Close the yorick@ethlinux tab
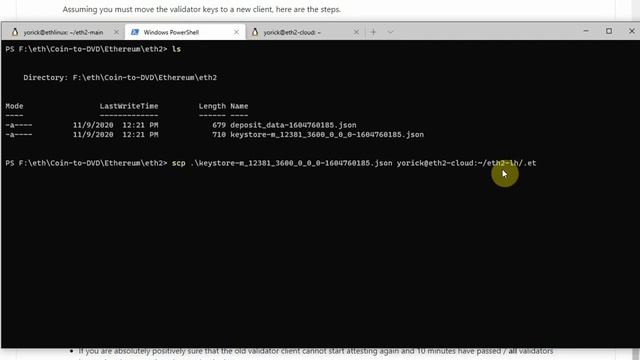Image resolution: width=640 pixels, height=360 pixels. coord(116,32)
